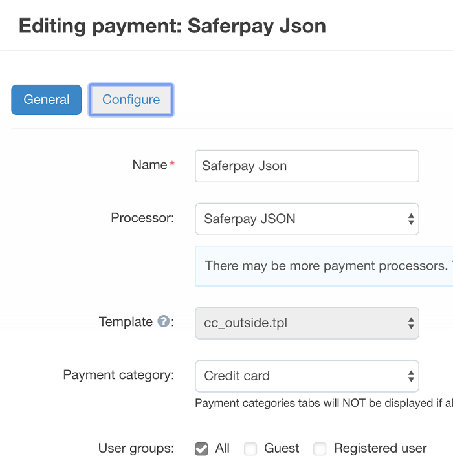Viewport: 453px width, 476px height.
Task: Tick the Registered user checkbox box
Action: click(320, 449)
